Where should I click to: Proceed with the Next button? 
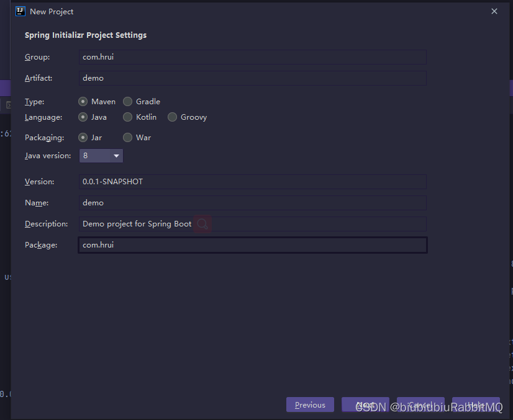(x=365, y=404)
